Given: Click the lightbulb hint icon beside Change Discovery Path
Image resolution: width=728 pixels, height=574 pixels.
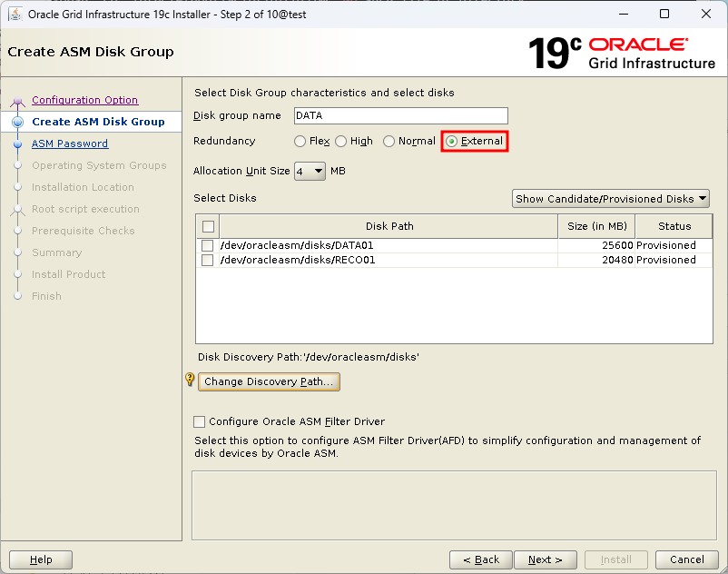Looking at the screenshot, I should (x=190, y=380).
